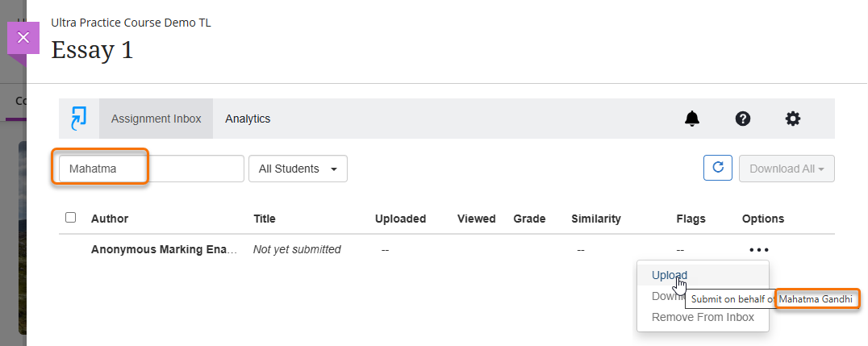
Task: Close the Essay 1 panel
Action: click(x=23, y=38)
